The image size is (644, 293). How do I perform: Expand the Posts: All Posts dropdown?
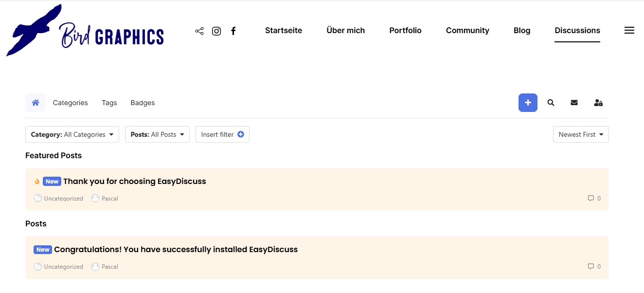pyautogui.click(x=157, y=134)
